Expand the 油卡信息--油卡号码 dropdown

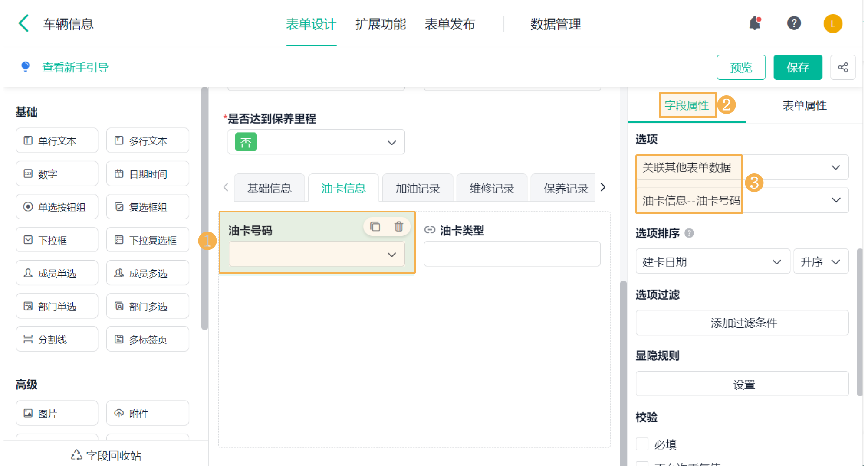coord(742,200)
